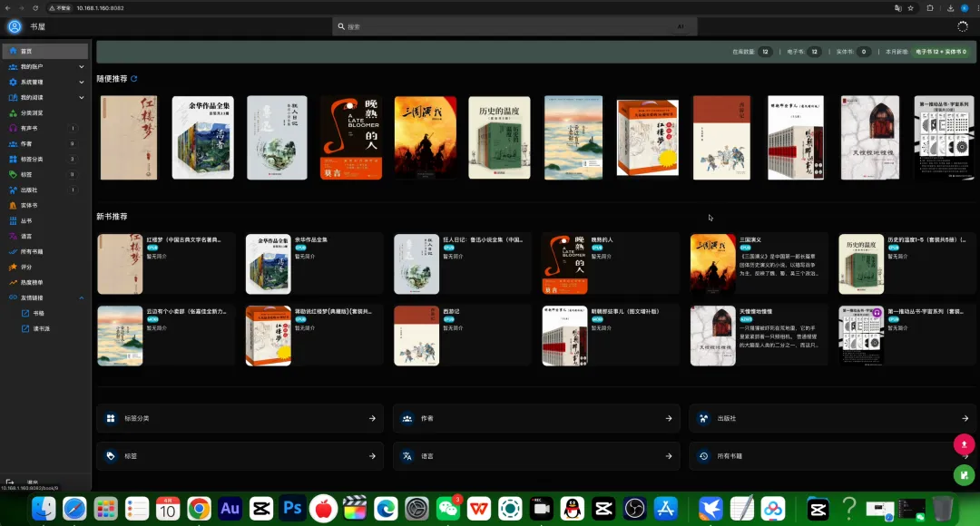Open Finder from the Dock

[x=44, y=509]
